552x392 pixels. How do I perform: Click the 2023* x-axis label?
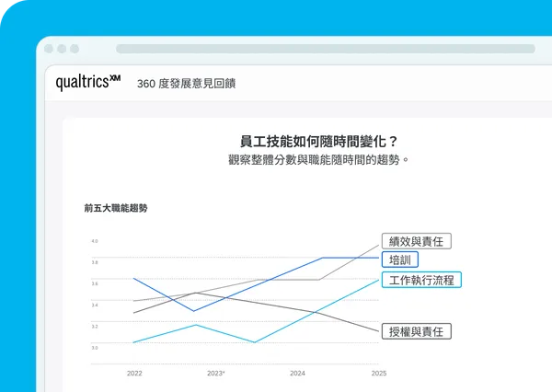click(216, 374)
